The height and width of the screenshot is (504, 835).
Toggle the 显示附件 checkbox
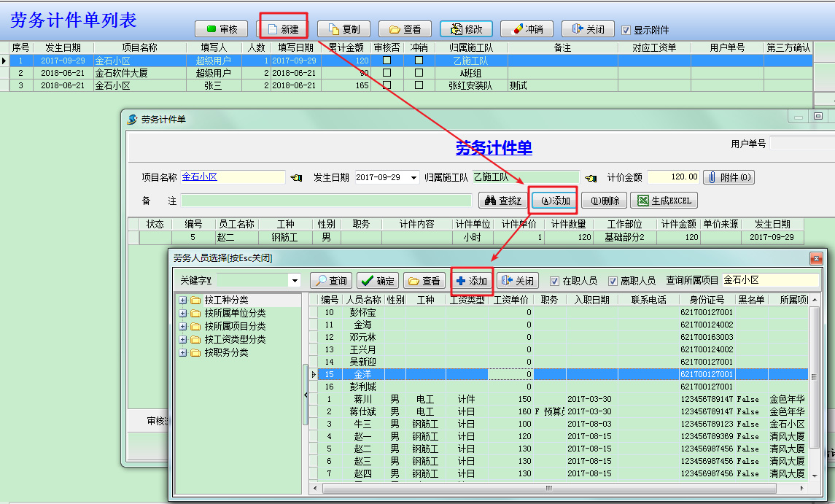626,31
